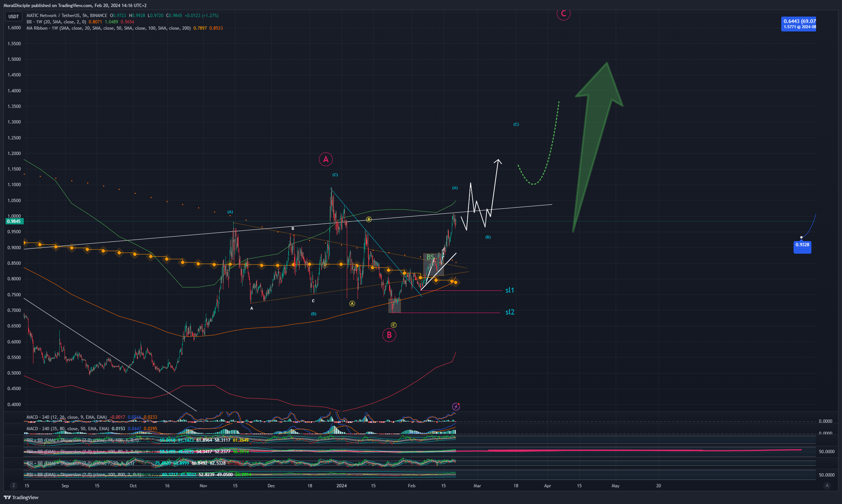The height and width of the screenshot is (504, 842).
Task: Click the Mar label on time axis
Action: coord(477,486)
